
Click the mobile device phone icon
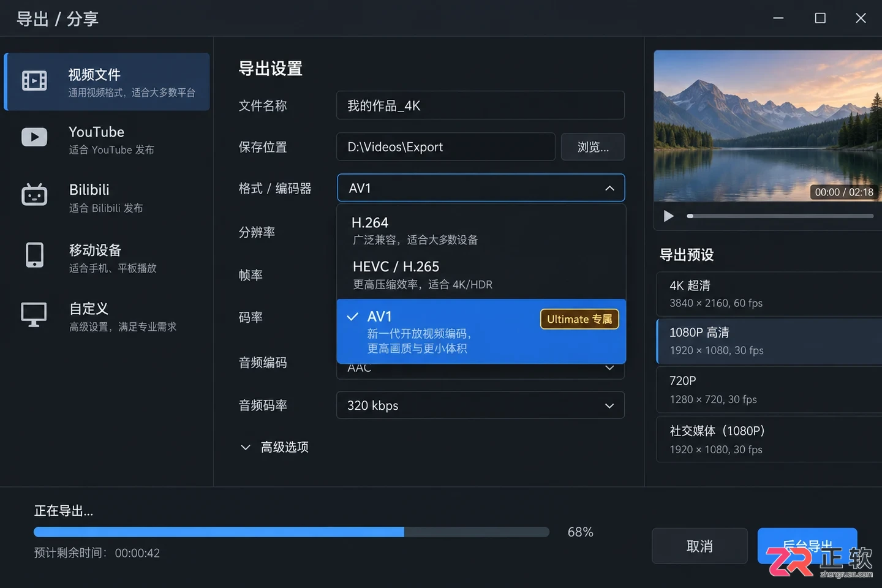34,255
